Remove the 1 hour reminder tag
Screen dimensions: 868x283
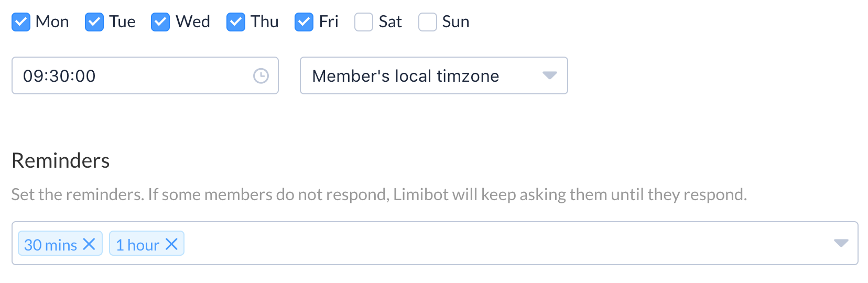[171, 244]
